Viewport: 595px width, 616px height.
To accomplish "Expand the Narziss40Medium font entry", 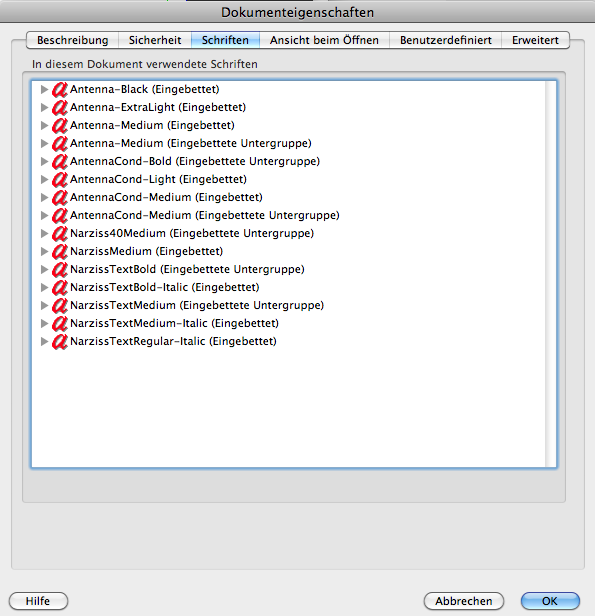I will tap(44, 234).
